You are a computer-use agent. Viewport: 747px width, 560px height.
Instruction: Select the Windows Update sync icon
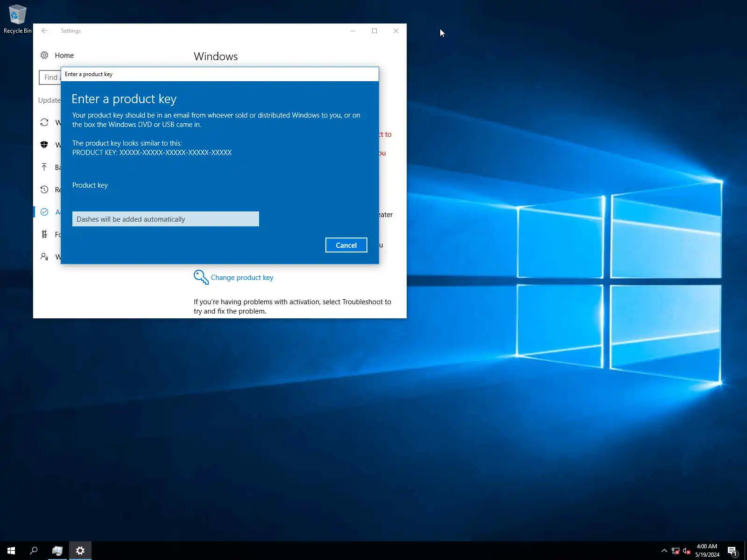[44, 122]
